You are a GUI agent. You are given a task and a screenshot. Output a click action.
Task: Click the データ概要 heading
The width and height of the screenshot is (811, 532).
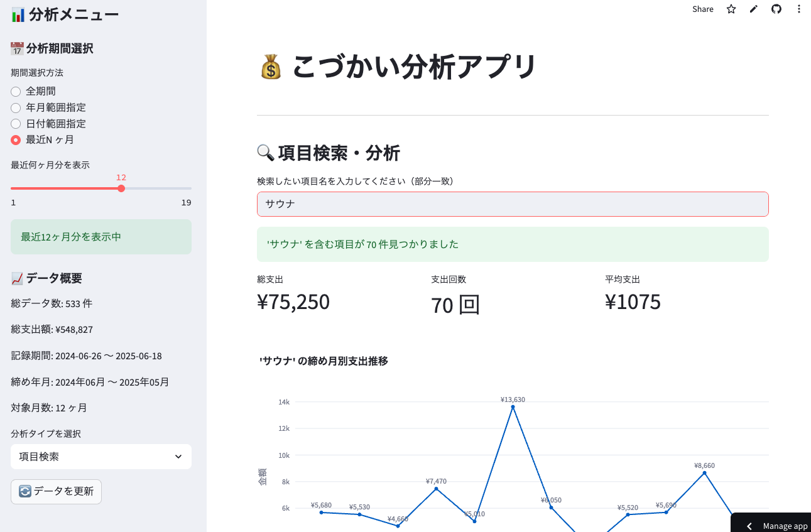pyautogui.click(x=46, y=278)
